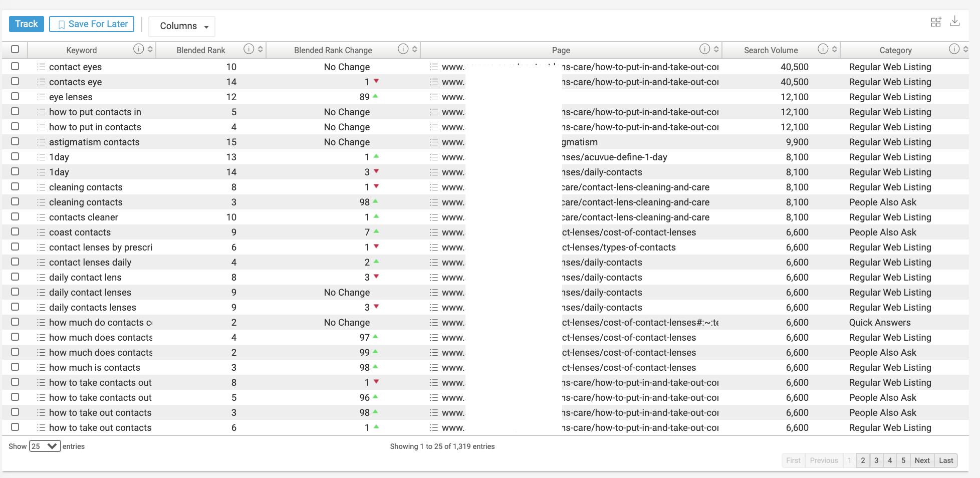Click the info icon on Blended Rank column

249,49
